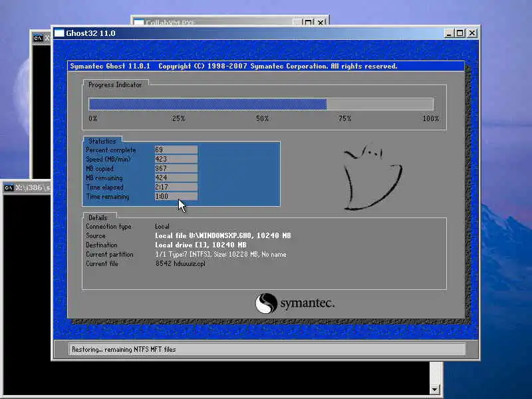Click the Ghost32 11.0 title bar text

coord(90,33)
